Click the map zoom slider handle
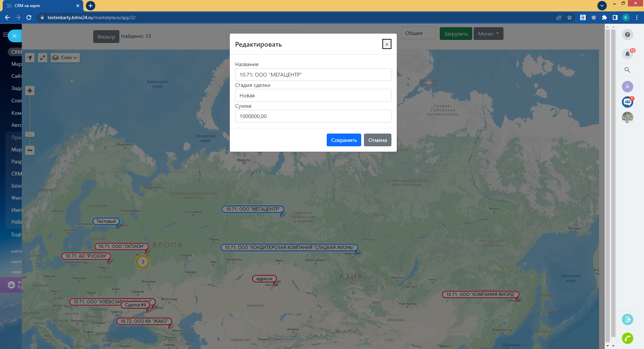Screen dimensions: 644x349 click(30, 135)
